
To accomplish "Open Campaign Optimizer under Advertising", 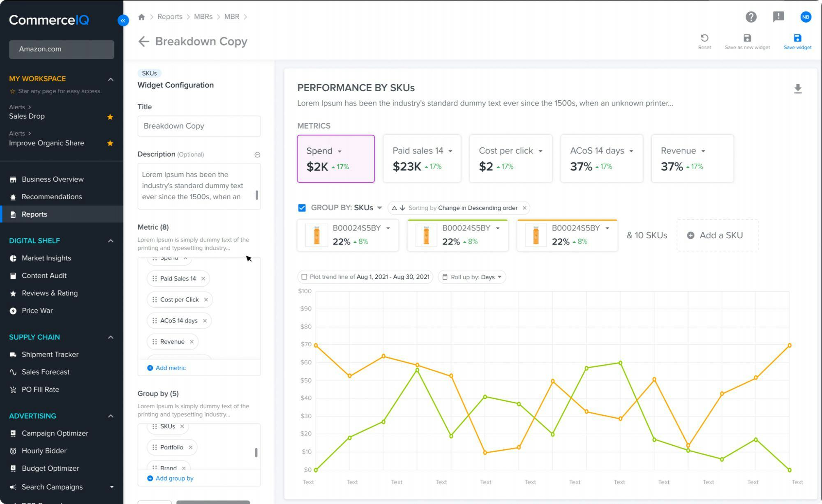I will coord(55,433).
